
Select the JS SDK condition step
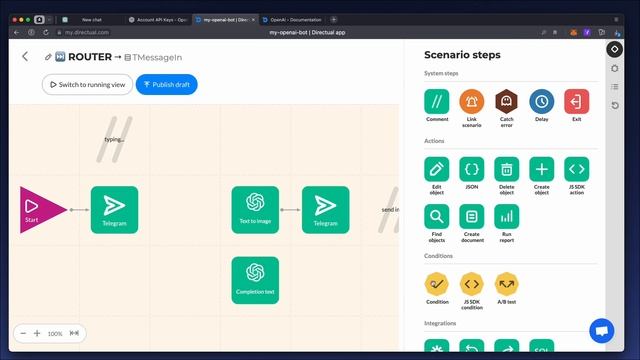click(471, 284)
